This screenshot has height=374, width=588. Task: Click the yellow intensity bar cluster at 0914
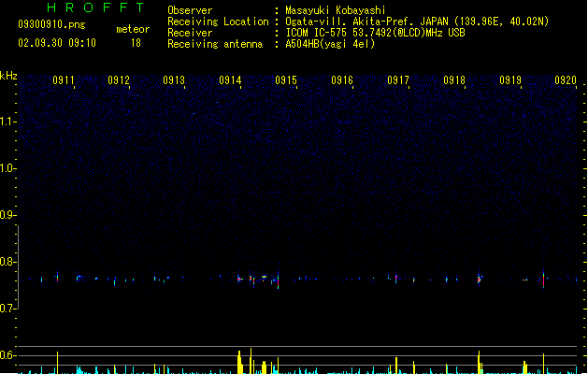pos(240,362)
